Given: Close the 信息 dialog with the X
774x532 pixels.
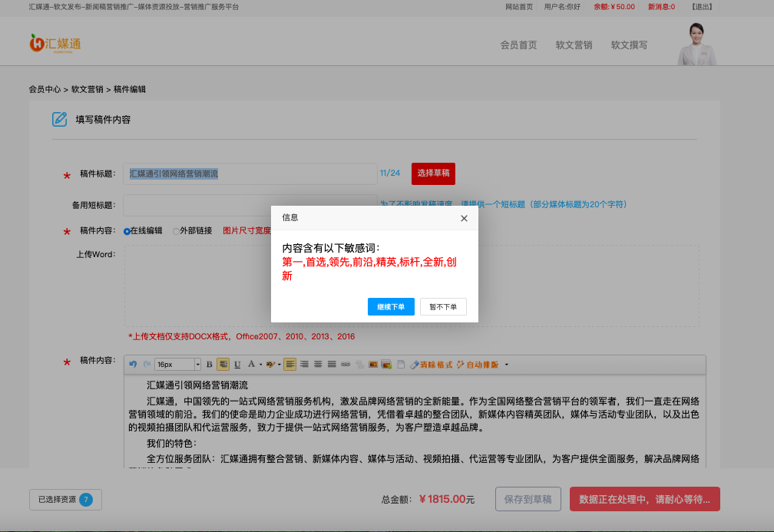Looking at the screenshot, I should (464, 218).
